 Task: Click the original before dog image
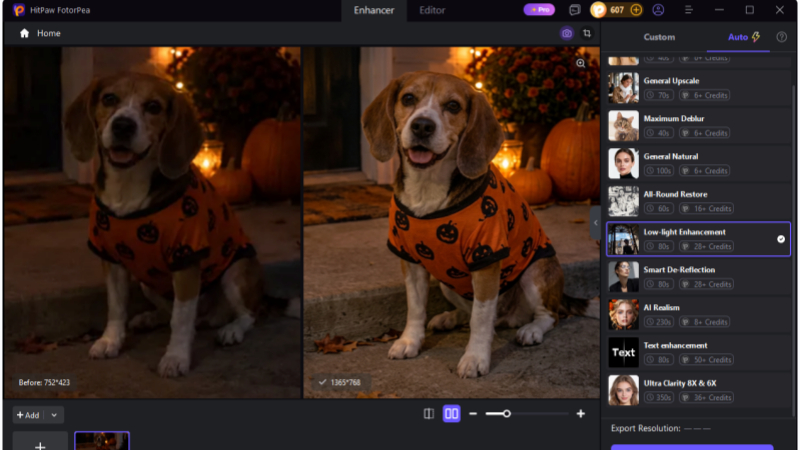[153, 222]
